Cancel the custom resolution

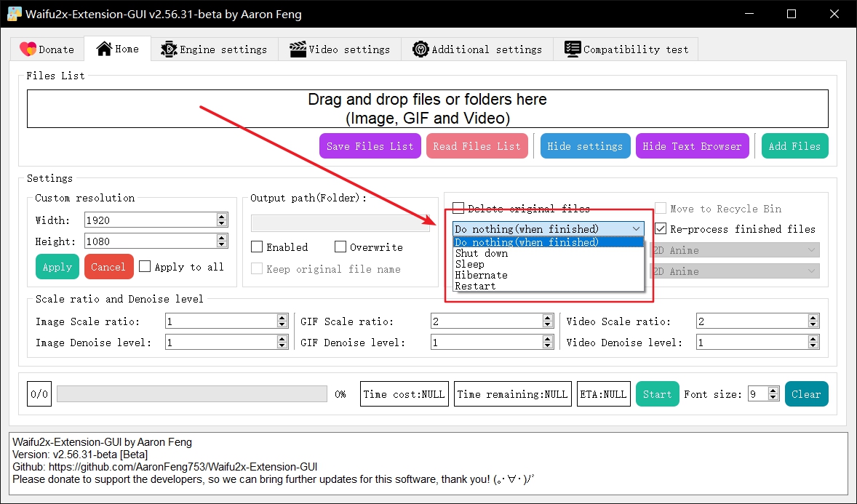tap(108, 267)
